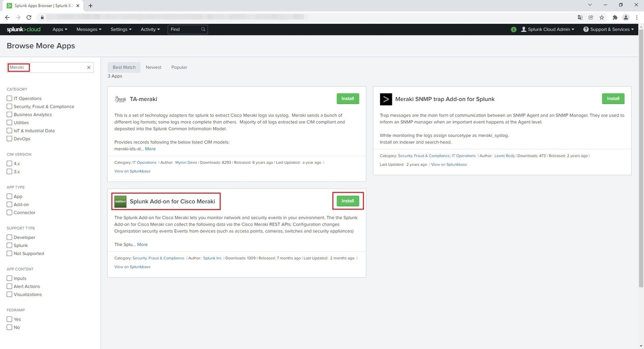This screenshot has height=349, width=644.
Task: Clear the Meraki search using the X
Action: tap(89, 67)
